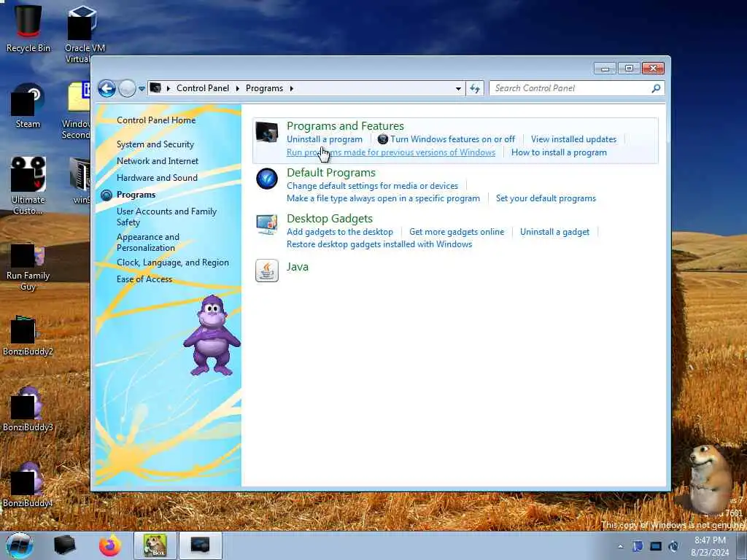Launch Run Family Guy desktop shortcut
Screen dimensions: 747x560
28,268
